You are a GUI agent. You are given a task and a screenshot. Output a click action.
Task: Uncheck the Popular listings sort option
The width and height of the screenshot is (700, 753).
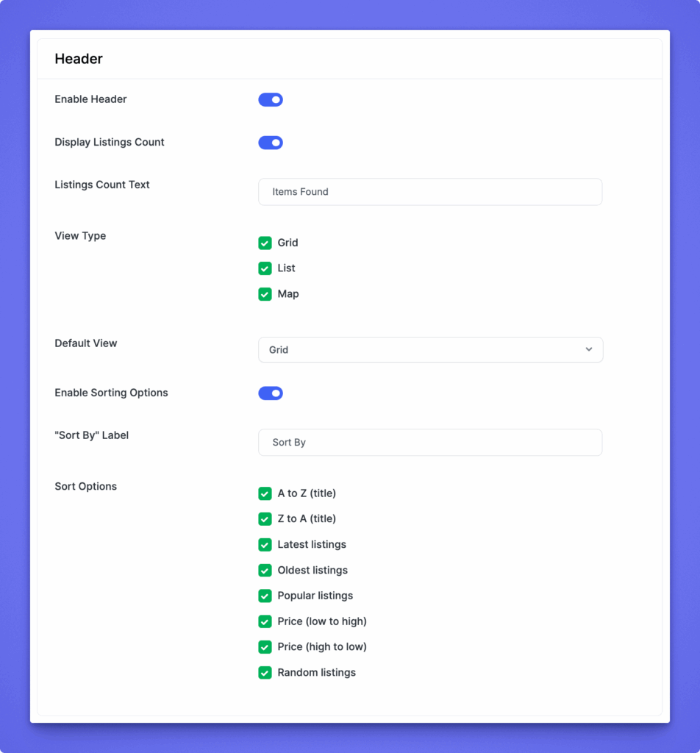(265, 596)
